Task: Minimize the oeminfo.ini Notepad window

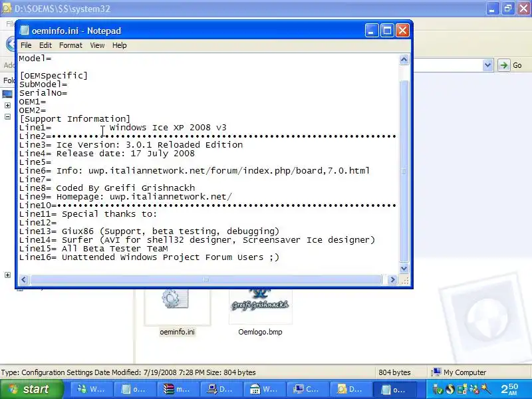Action: pos(372,31)
